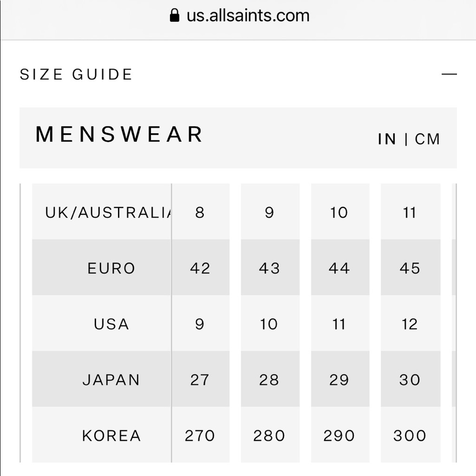
Task: Click the lock icon in the address bar
Action: click(175, 16)
